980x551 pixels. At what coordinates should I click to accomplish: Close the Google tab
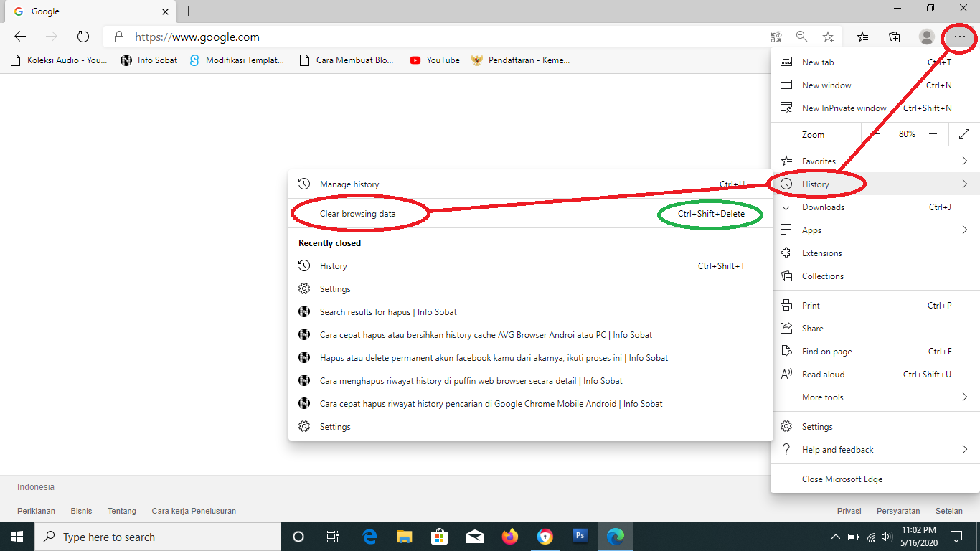(165, 11)
